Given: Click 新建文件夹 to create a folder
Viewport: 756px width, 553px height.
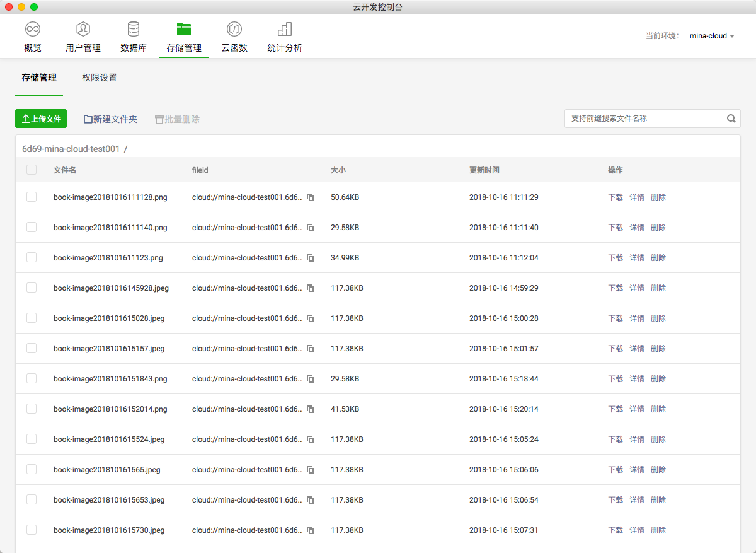Looking at the screenshot, I should point(110,119).
